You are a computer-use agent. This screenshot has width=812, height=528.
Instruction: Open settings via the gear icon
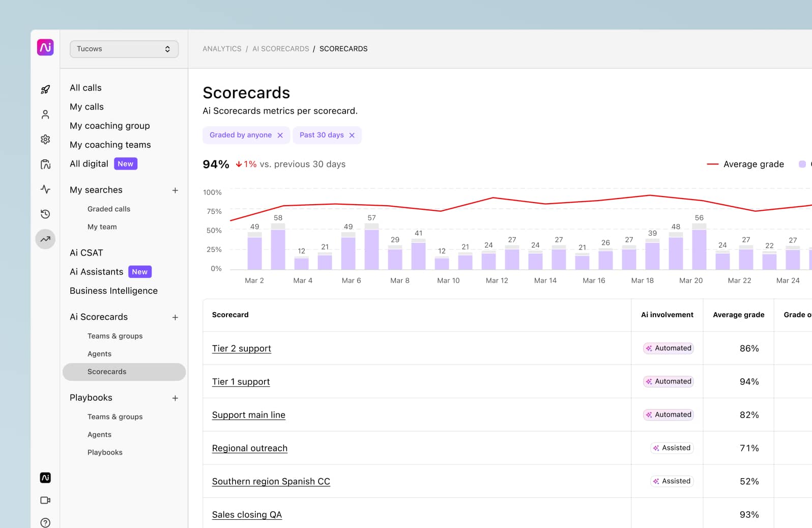click(45, 140)
